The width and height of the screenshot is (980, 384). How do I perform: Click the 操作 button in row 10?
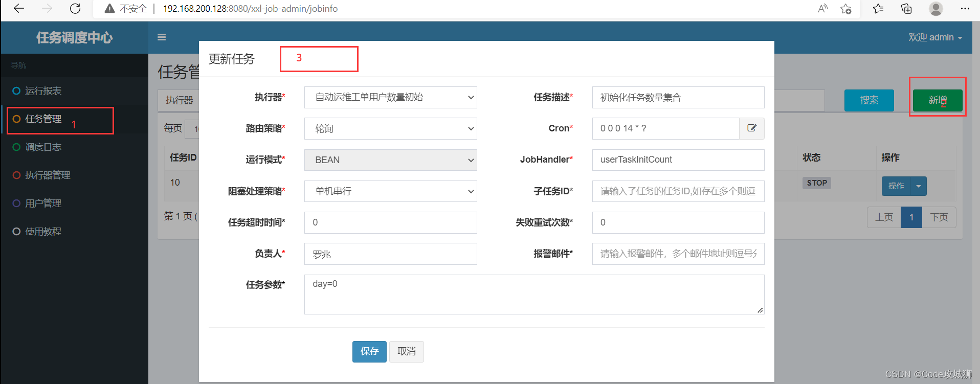[896, 186]
